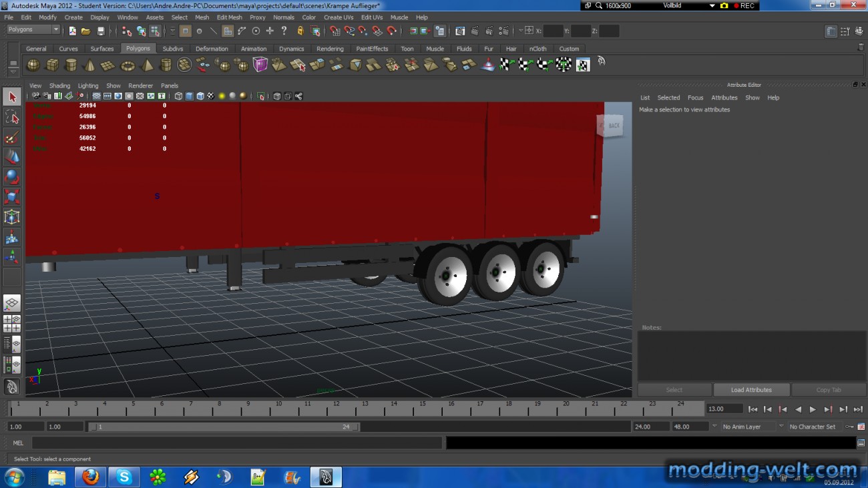The width and height of the screenshot is (868, 488).
Task: Create a polygon cone from the shelf
Action: point(89,65)
